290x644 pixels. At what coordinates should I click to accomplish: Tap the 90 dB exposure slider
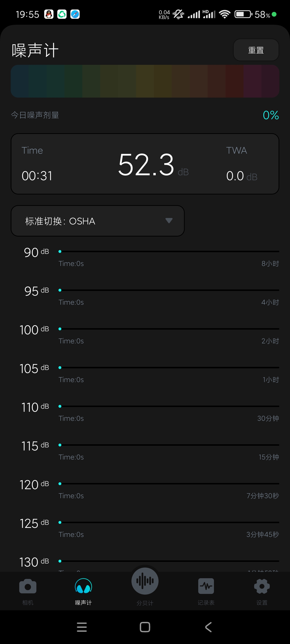[x=169, y=251]
